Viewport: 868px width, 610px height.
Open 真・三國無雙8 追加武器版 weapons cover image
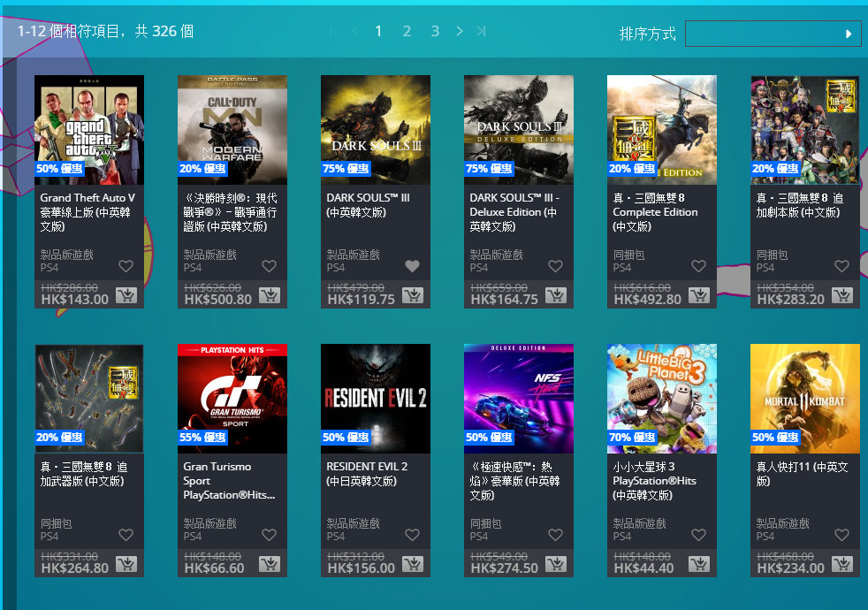(89, 399)
